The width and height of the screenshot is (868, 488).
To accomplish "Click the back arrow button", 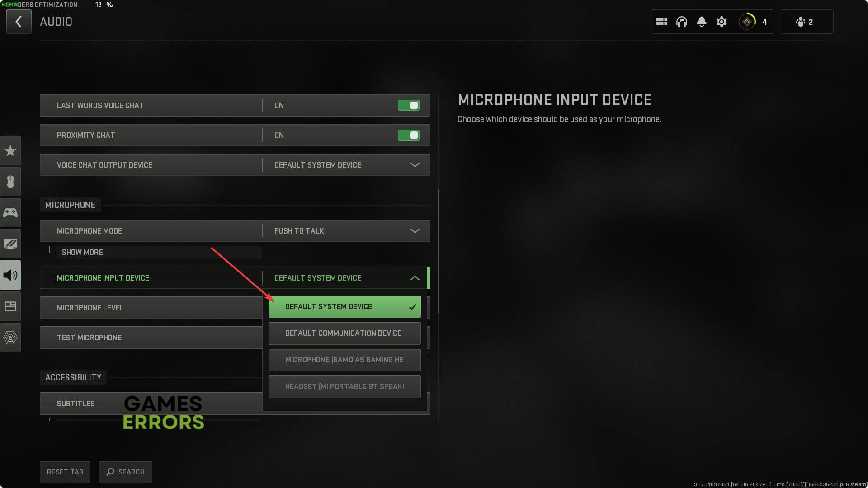I will pos(19,22).
